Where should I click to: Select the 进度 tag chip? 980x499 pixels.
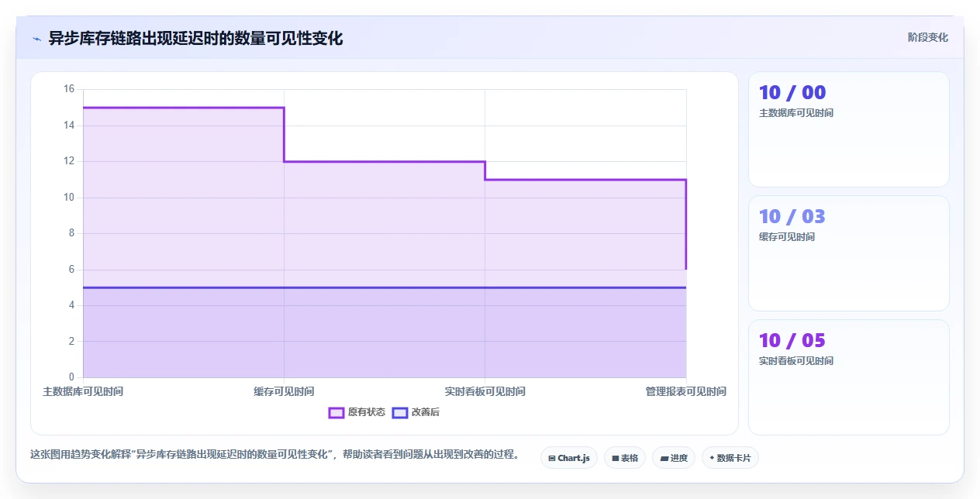tap(674, 458)
